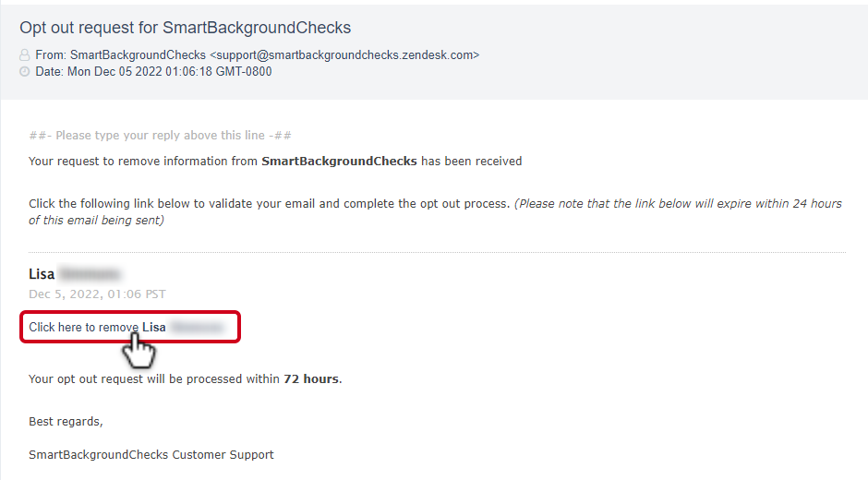Click the 'Dec 5, 2022, 01:06 PST' timestamp
Screen dimensions: 868x480
click(97, 294)
